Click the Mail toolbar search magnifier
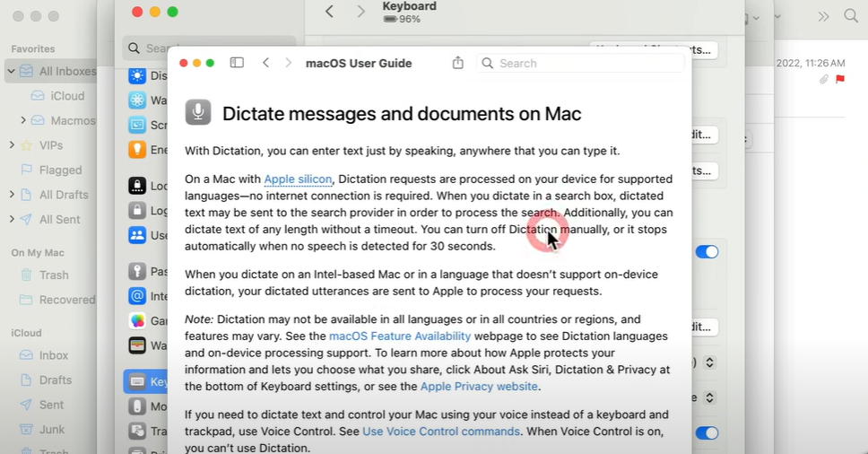The width and height of the screenshot is (868, 454). coord(851,16)
